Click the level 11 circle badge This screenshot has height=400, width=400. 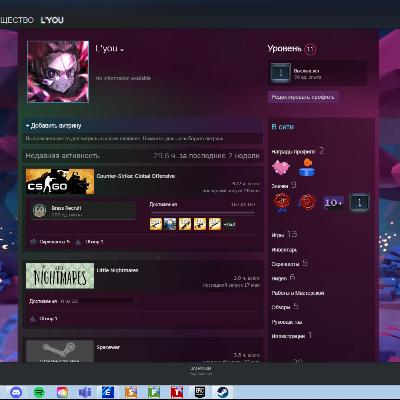click(x=310, y=49)
